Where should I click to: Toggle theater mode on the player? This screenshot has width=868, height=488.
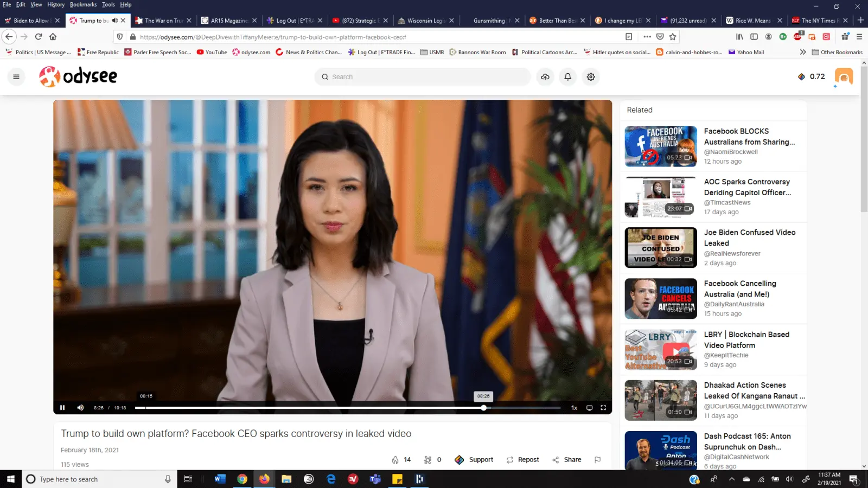(589, 408)
